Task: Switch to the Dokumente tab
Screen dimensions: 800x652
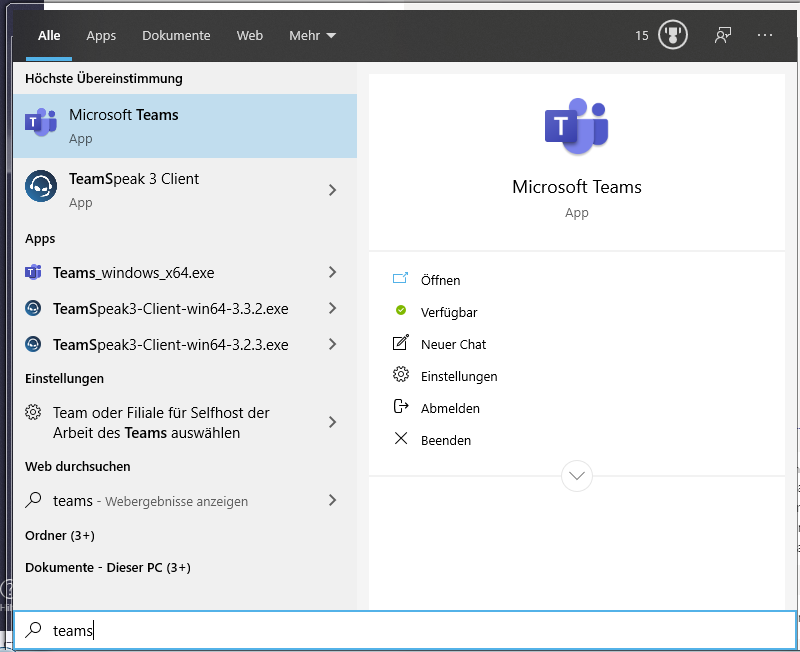Action: click(176, 36)
